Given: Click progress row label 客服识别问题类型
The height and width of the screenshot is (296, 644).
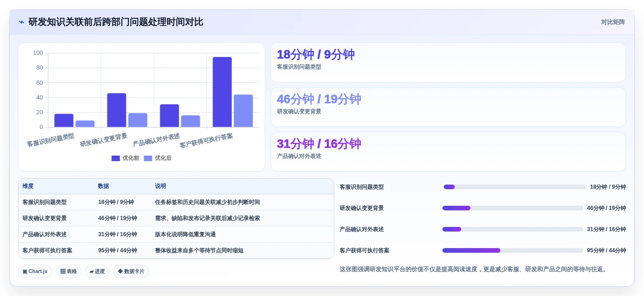Looking at the screenshot, I should coord(362,187).
